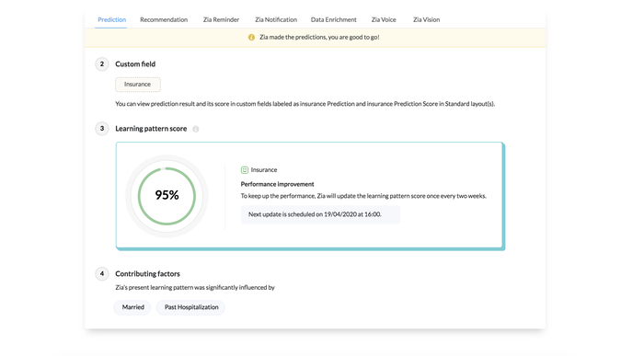
Task: Open the Prediction tab
Action: point(111,19)
